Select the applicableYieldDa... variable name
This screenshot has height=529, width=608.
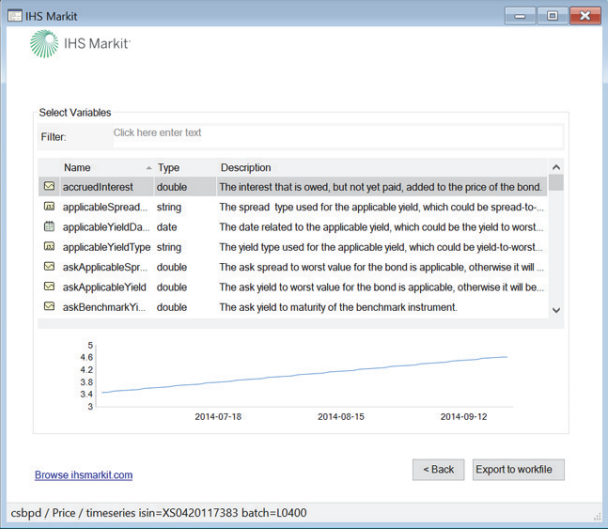106,227
